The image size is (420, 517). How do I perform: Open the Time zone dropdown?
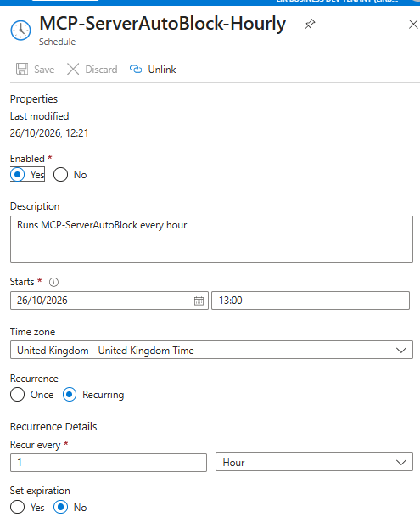(211, 350)
